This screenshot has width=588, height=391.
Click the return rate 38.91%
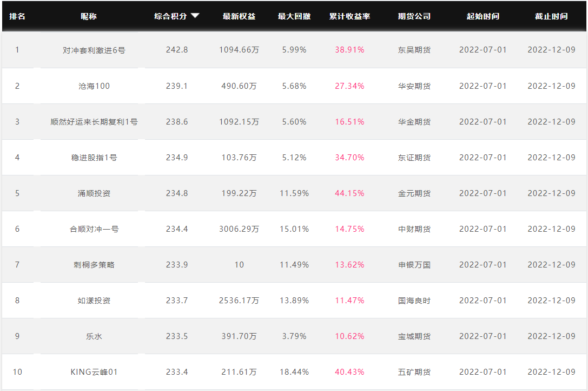(x=349, y=50)
